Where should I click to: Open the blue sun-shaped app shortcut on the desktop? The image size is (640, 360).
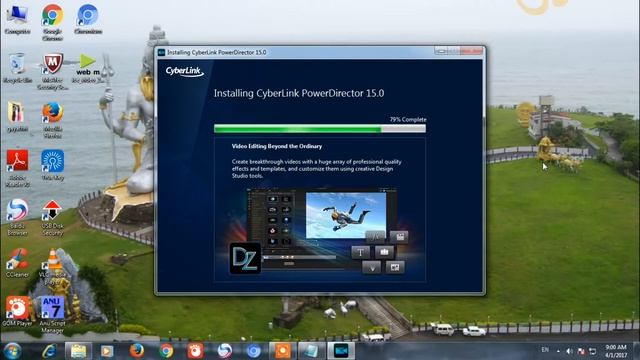pyautogui.click(x=52, y=165)
